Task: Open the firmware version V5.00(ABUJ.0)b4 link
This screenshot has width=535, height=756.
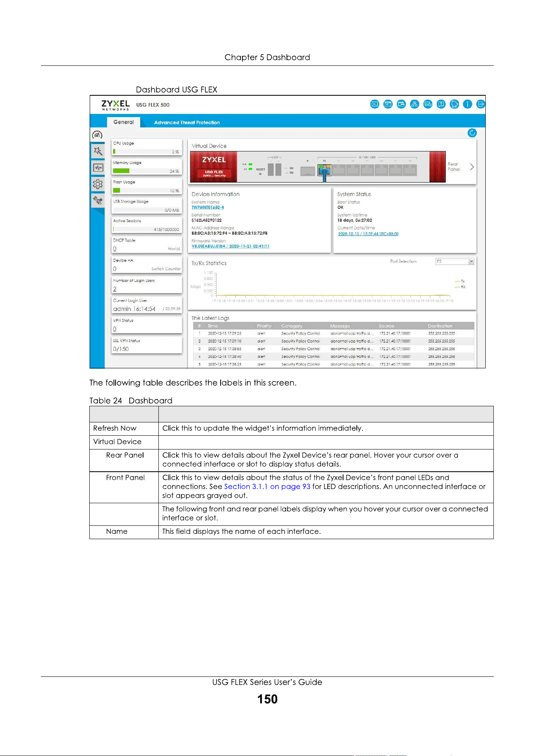Action: tap(230, 246)
